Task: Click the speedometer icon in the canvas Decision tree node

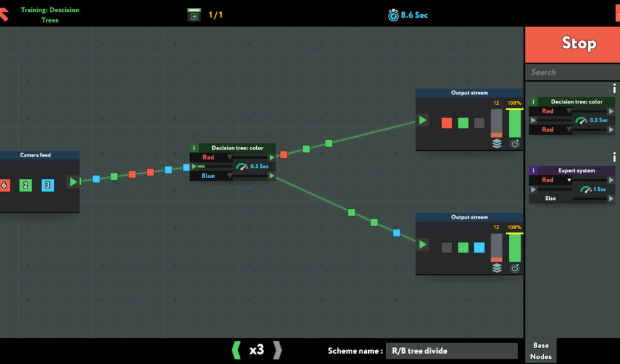Action: 242,166
